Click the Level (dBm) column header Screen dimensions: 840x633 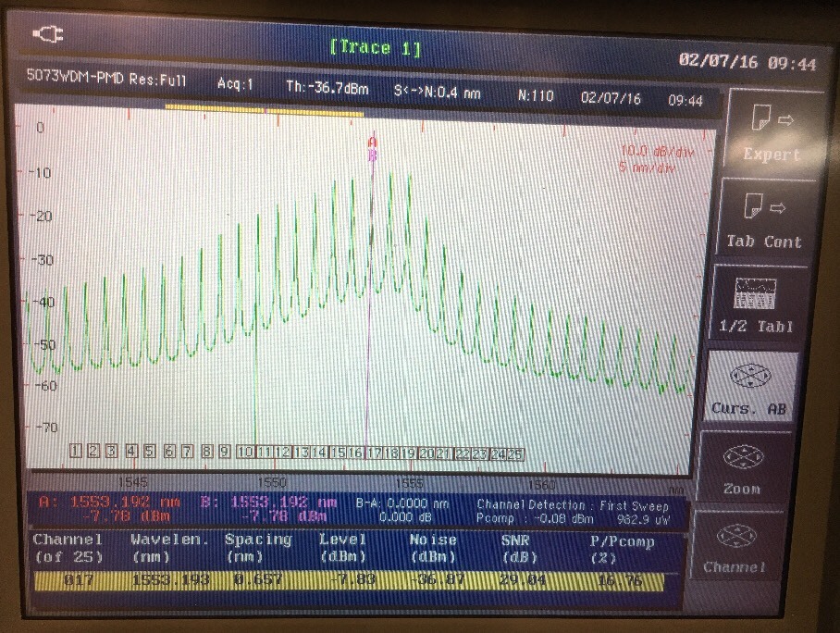coord(343,548)
